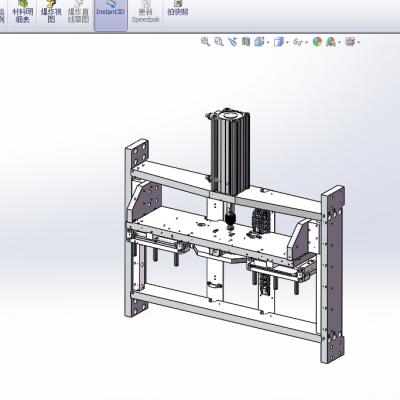Screen dimensions: 400x400
Task: Open the View Settings dropdown arrow
Action: pos(358,42)
